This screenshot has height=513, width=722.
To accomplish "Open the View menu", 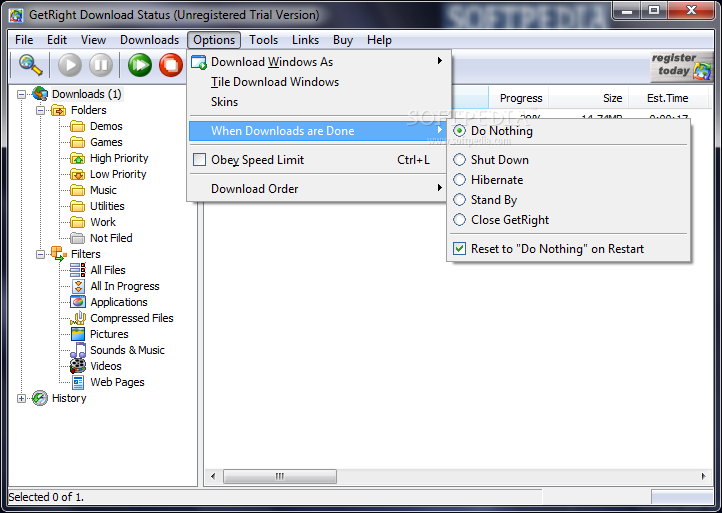I will 93,40.
